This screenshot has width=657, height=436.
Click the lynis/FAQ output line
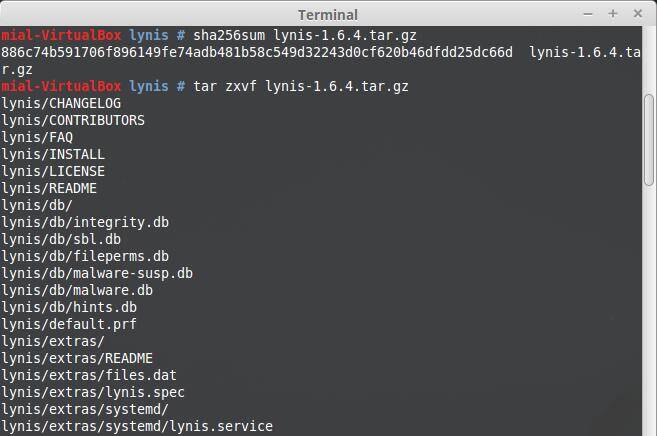pyautogui.click(x=37, y=137)
